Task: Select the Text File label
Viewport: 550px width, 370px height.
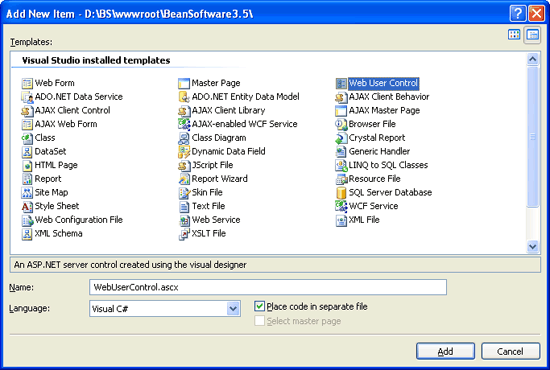Action: click(208, 206)
